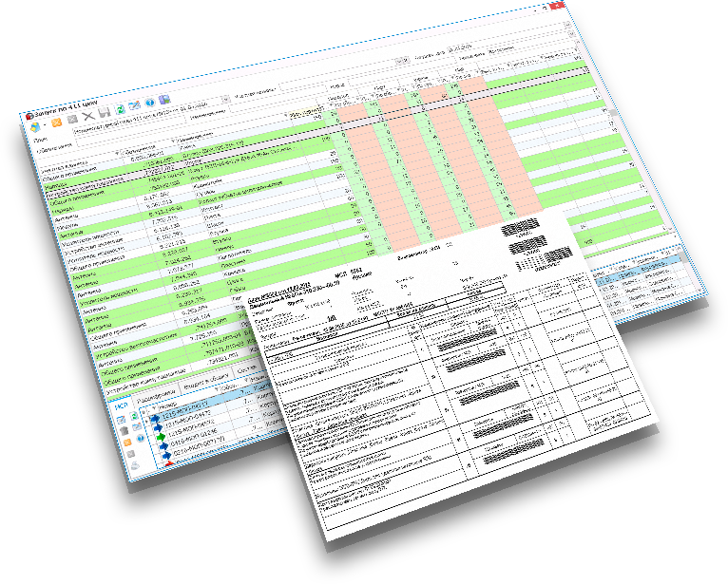Screen dimensions: 728x584
Task: Switch to the Расшифровка tab
Action: pos(156,396)
